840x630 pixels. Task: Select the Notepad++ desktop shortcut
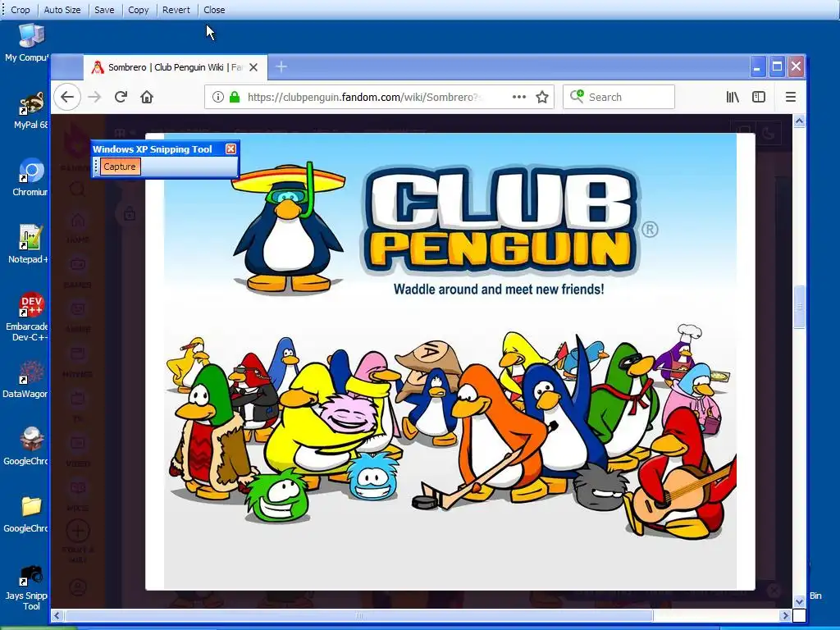click(x=29, y=244)
